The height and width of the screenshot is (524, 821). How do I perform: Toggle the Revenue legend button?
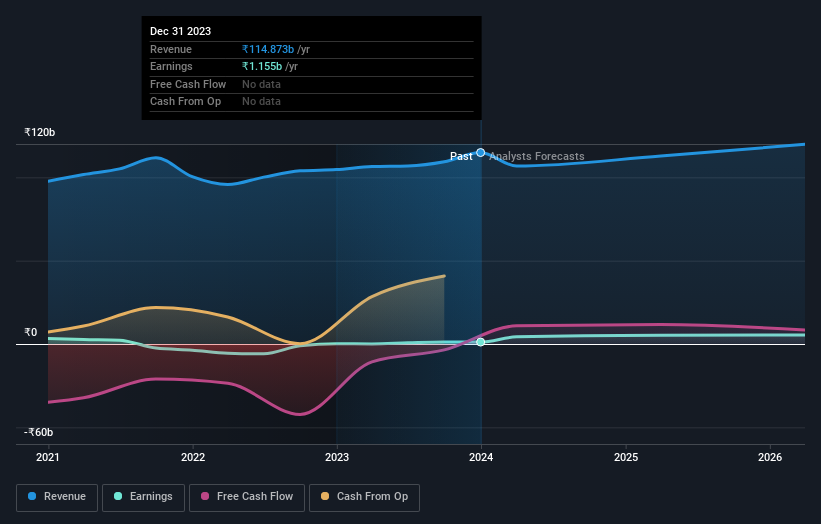(x=57, y=497)
